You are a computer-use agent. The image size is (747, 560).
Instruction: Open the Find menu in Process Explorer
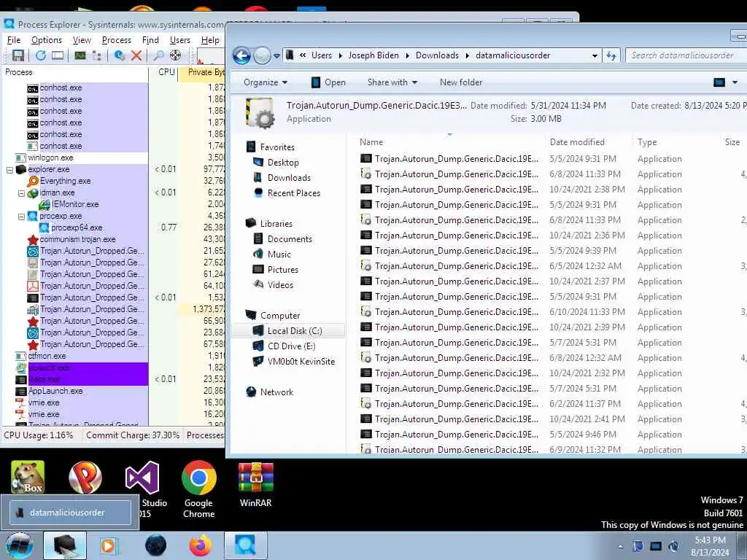click(150, 40)
